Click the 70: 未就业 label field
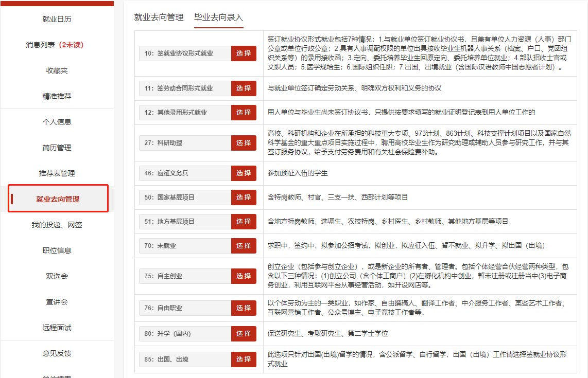 coord(185,246)
